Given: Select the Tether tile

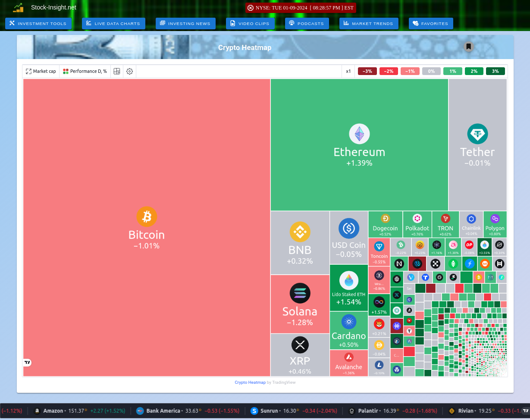Looking at the screenshot, I should [477, 145].
